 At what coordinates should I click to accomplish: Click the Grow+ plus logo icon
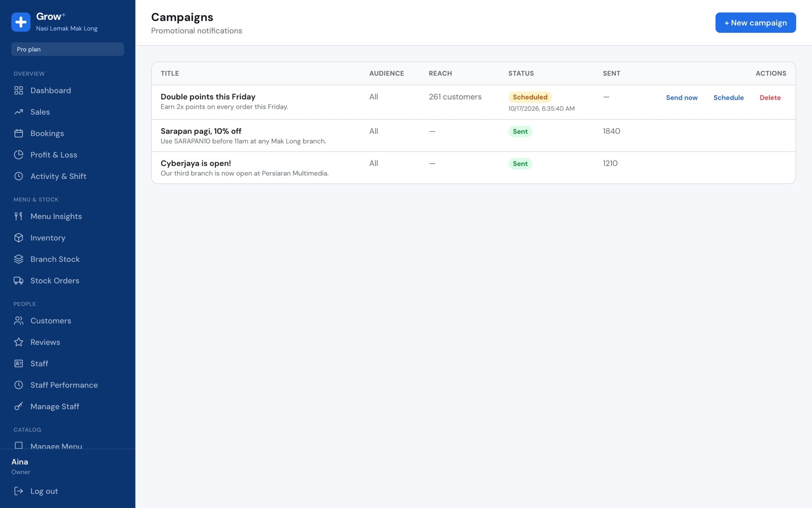point(21,22)
